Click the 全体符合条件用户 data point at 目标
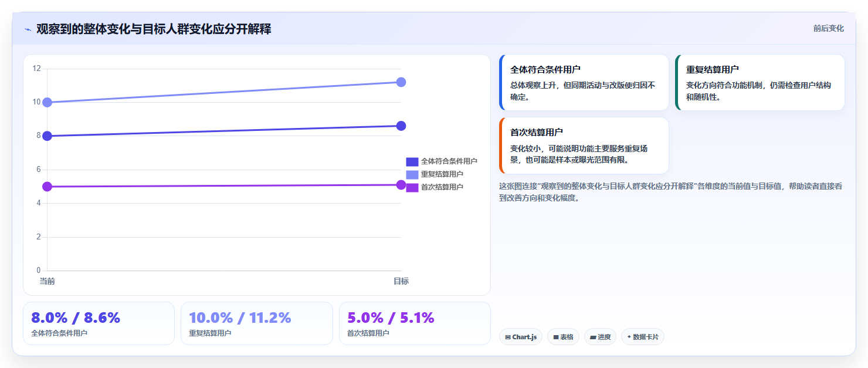This screenshot has width=868, height=368. (401, 126)
